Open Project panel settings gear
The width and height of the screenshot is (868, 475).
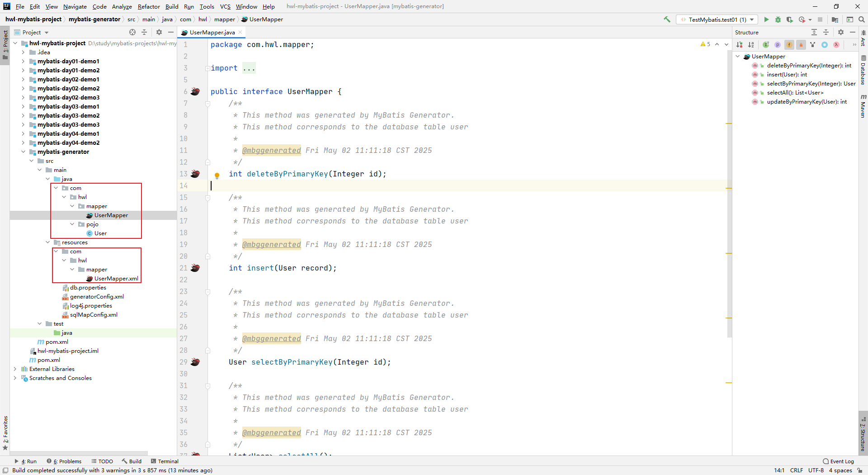click(x=159, y=32)
